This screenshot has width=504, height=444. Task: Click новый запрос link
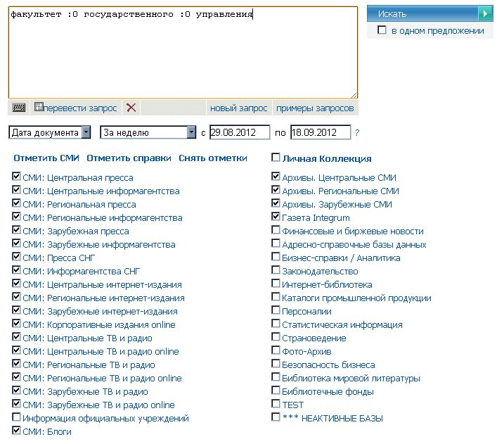coord(238,108)
